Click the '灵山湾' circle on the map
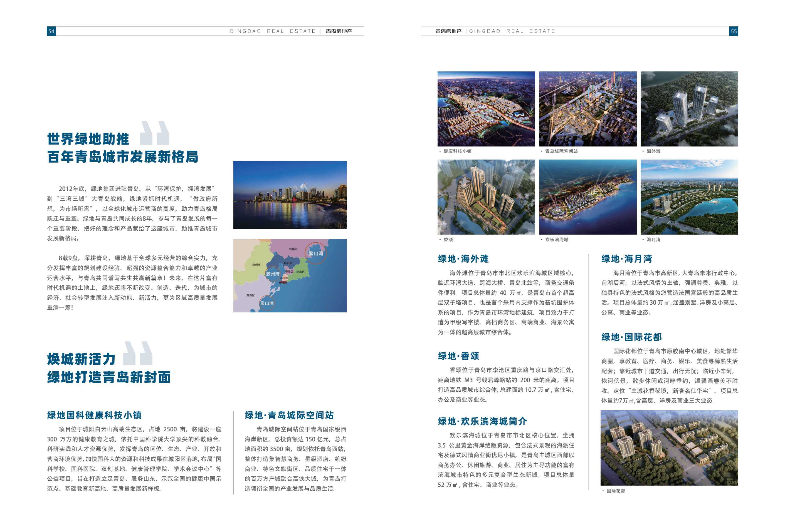This screenshot has width=785, height=532. click(x=267, y=303)
